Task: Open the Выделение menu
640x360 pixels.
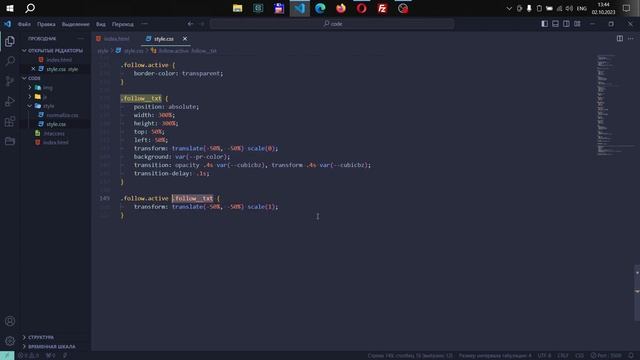Action: [x=76, y=24]
